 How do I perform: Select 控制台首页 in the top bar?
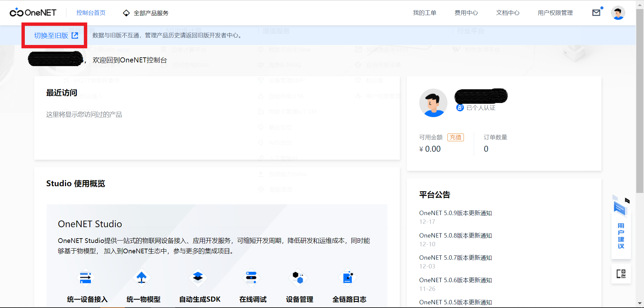[x=91, y=13]
